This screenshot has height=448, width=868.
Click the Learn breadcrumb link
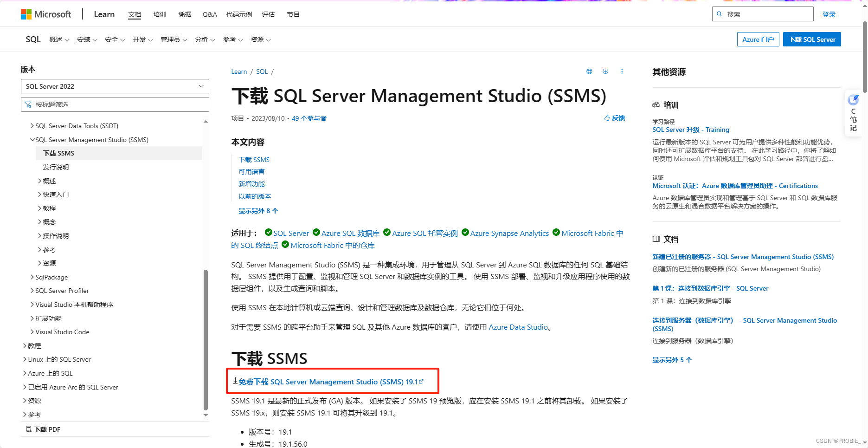point(239,71)
